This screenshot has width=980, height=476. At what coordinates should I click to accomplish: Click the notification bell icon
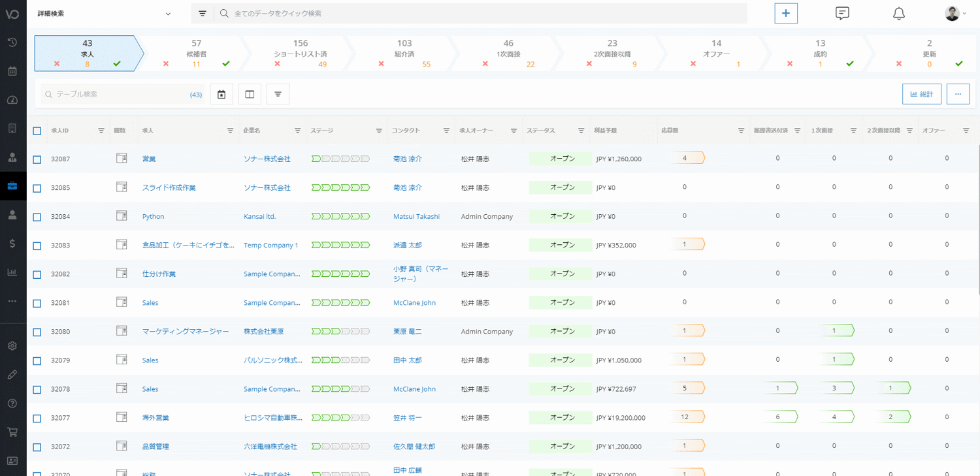pos(899,14)
